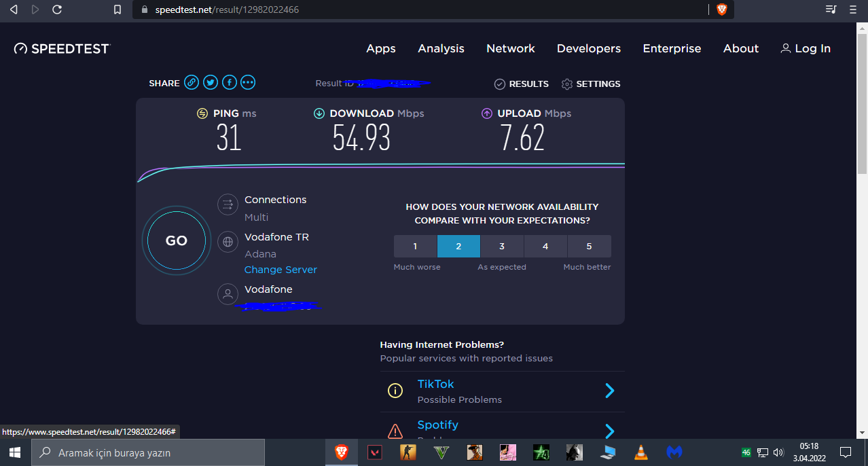The width and height of the screenshot is (868, 466).
Task: Open the Apps menu item
Action: pos(381,48)
